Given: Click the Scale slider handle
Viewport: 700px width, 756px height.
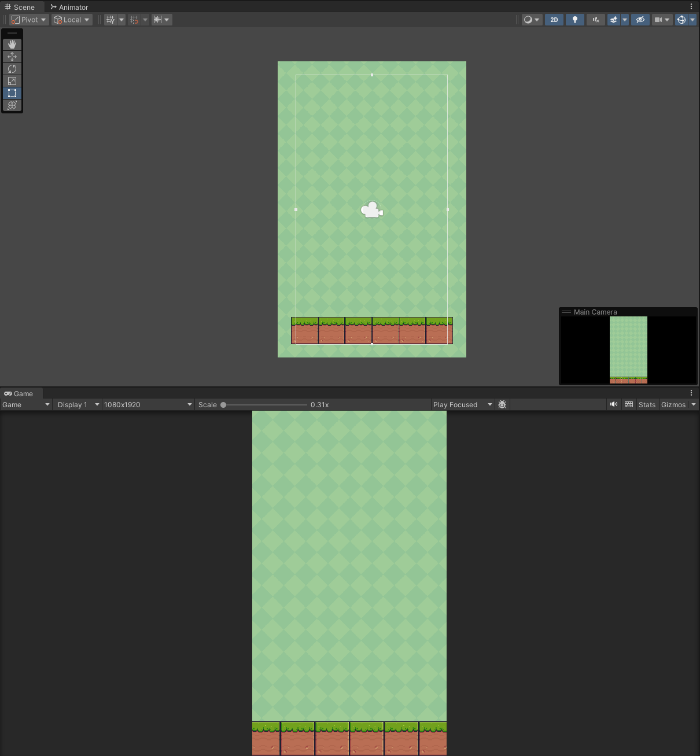Looking at the screenshot, I should [223, 405].
